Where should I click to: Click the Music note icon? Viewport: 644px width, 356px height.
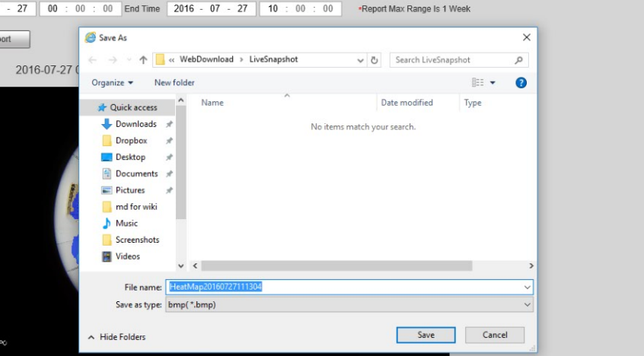107,223
